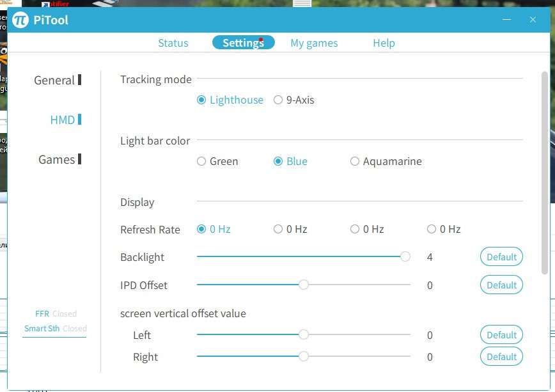Click the Backlight slider handle

(405, 256)
